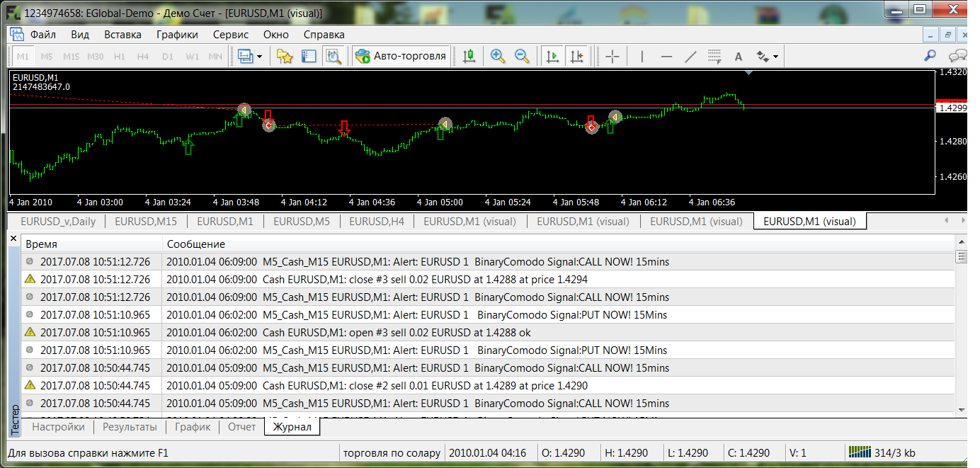Click the search magnifier icon
The width and height of the screenshot is (980, 468).
pos(930,56)
